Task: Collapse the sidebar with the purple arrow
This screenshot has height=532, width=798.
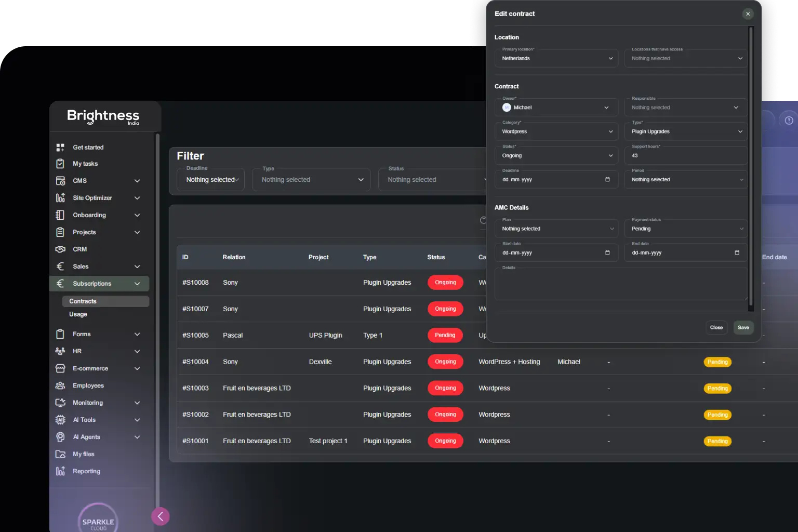Action: click(161, 516)
